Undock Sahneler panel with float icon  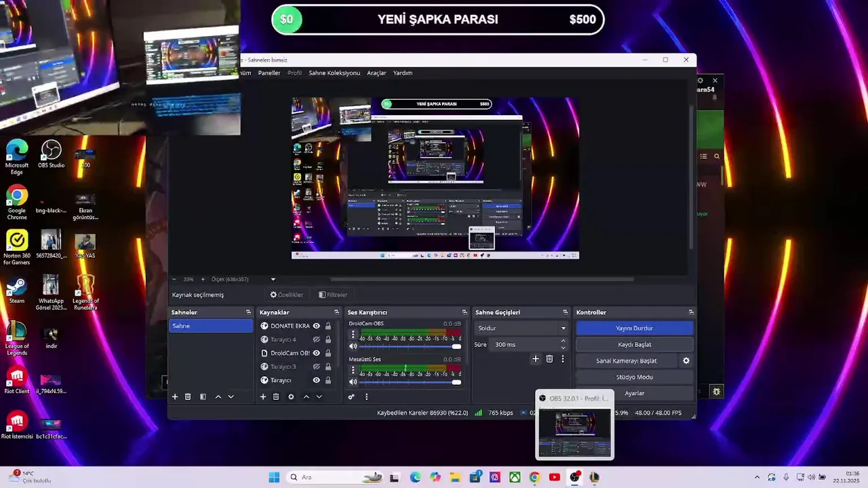coord(248,312)
